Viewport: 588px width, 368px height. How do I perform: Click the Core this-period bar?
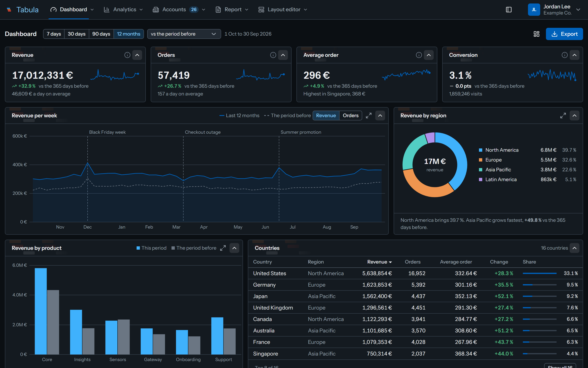(41, 311)
